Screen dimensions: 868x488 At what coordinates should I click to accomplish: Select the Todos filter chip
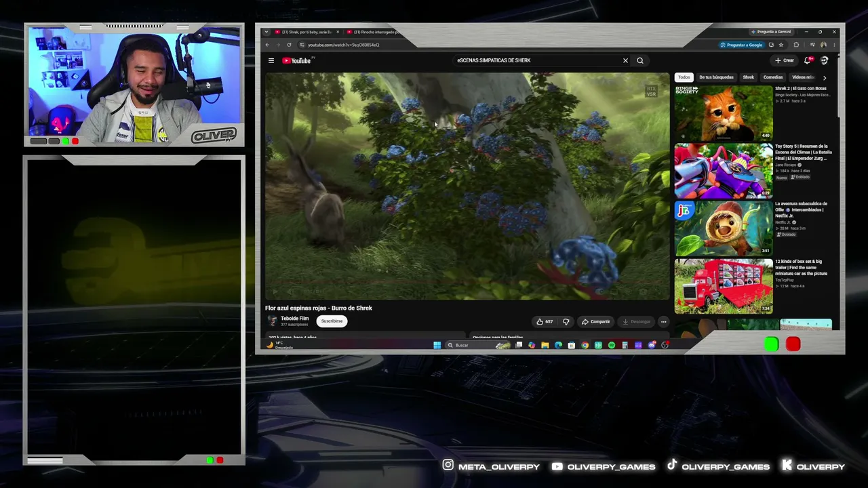(x=684, y=77)
